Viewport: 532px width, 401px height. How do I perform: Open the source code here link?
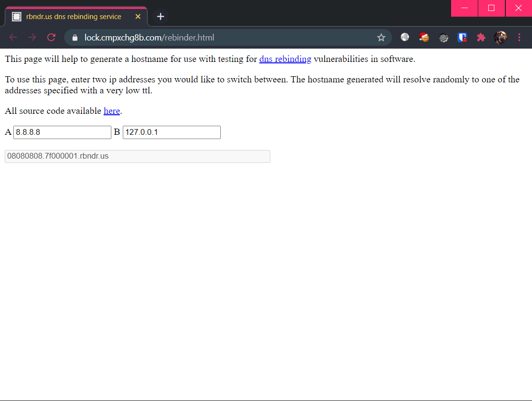point(112,111)
